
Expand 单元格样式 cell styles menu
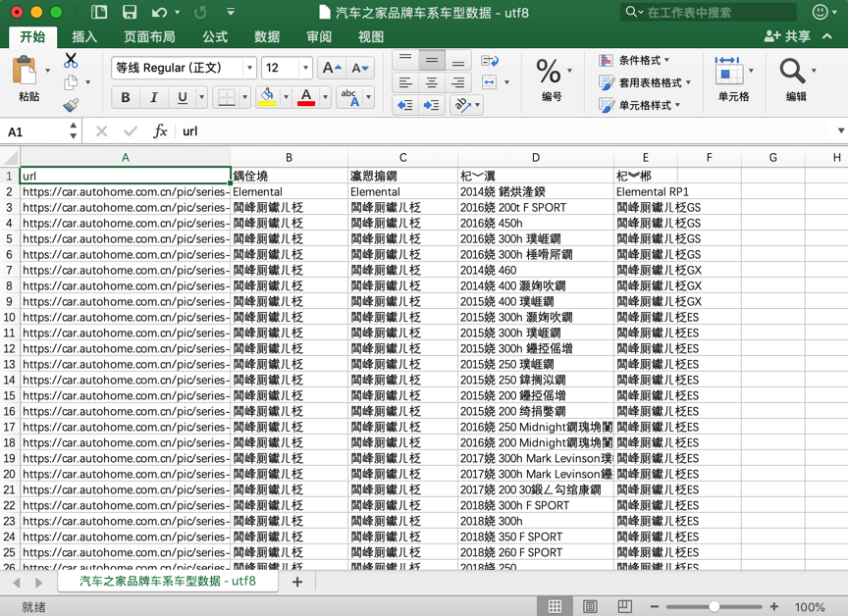(640, 105)
